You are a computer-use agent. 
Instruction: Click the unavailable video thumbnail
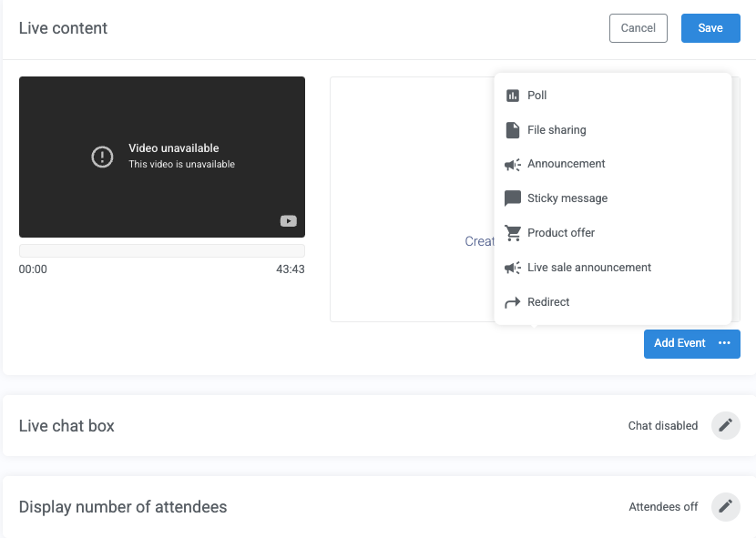(x=161, y=157)
